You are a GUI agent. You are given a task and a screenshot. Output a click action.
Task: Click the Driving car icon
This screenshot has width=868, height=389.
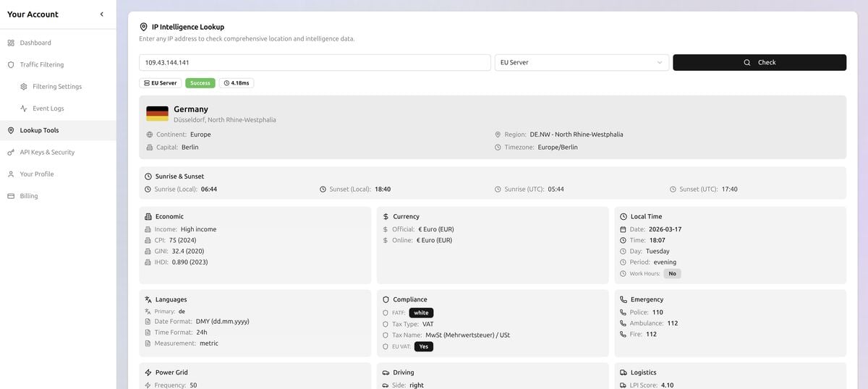(386, 372)
